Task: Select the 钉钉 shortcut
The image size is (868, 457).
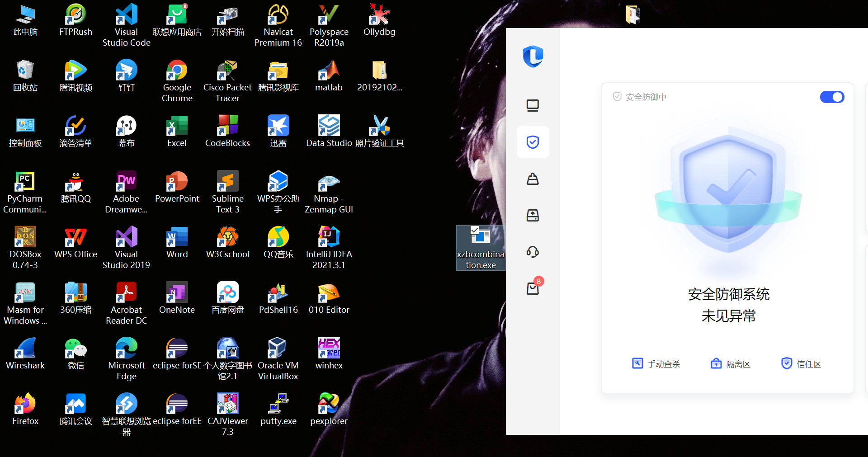Action: click(126, 76)
